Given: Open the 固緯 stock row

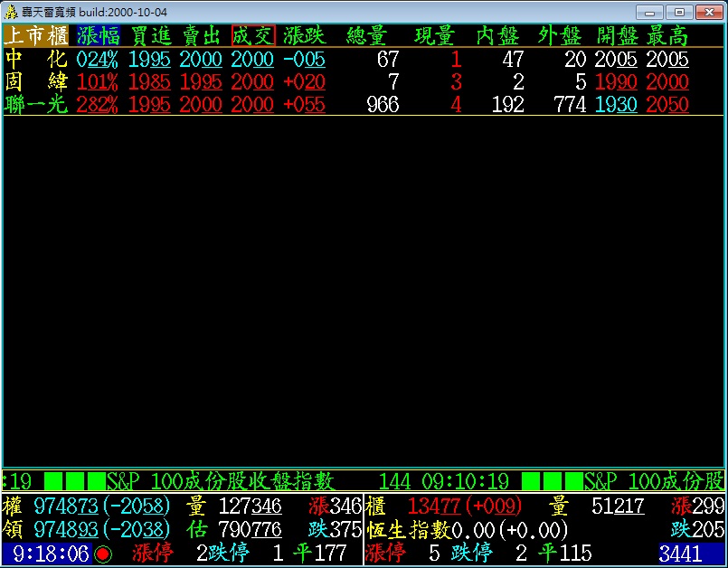Looking at the screenshot, I should pos(36,81).
